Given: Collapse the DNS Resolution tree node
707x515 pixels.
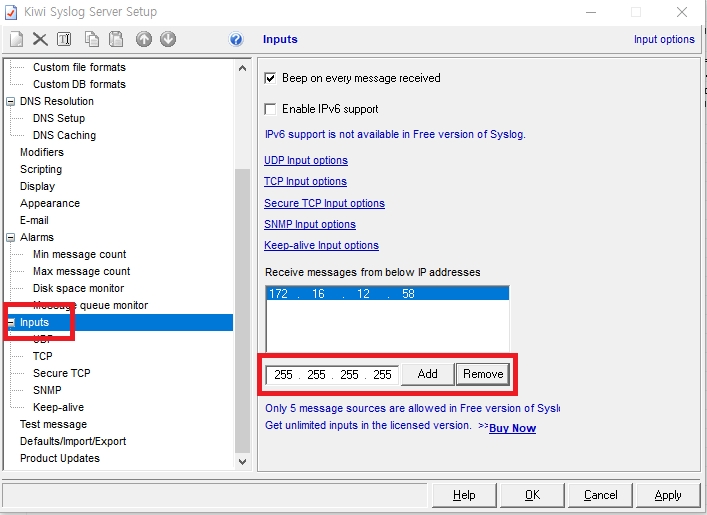Looking at the screenshot, I should pos(11,102).
